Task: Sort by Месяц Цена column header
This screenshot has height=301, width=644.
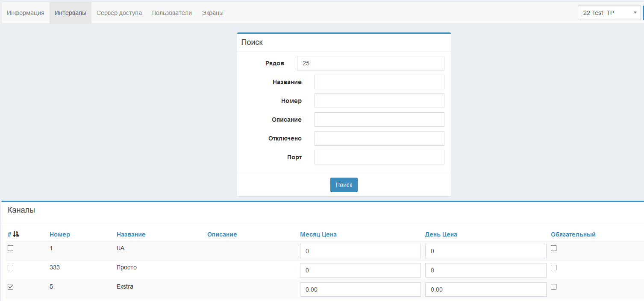Action: click(x=318, y=234)
